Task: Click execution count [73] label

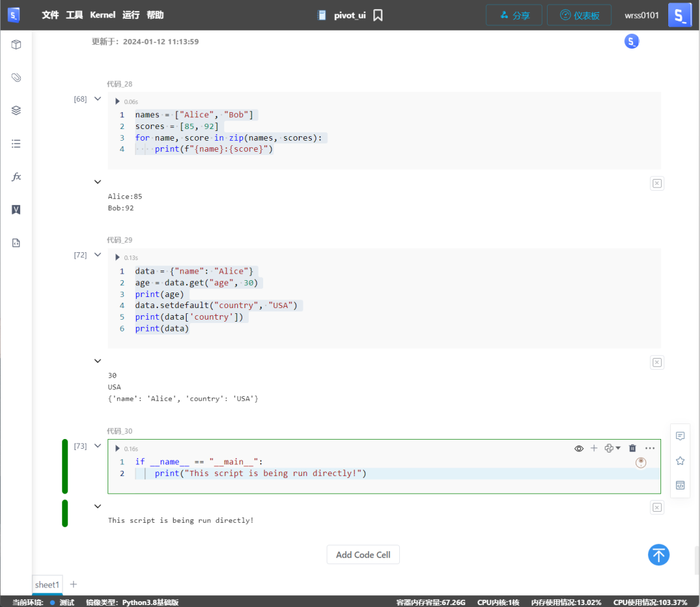Action: [80, 446]
